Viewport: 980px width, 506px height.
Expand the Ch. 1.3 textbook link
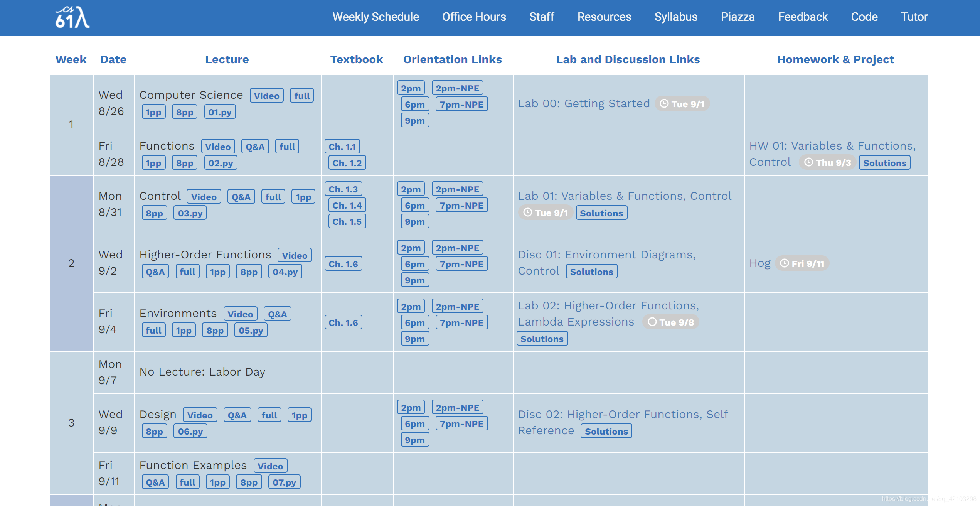(343, 189)
